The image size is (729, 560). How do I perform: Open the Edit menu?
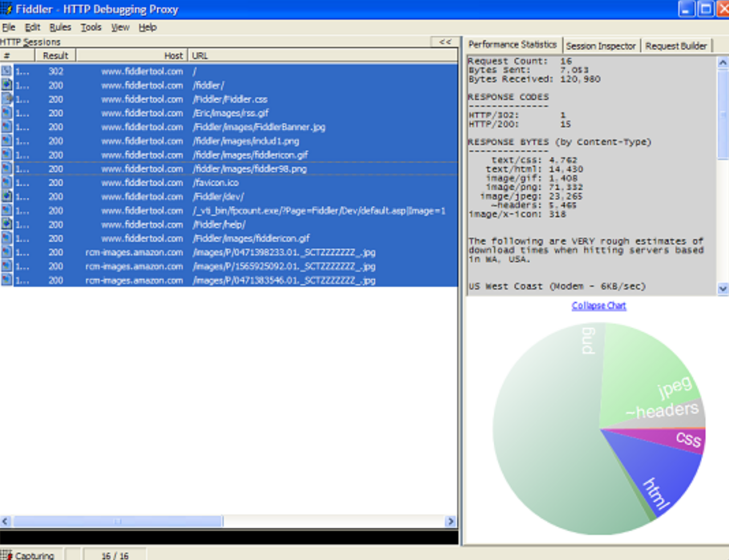(32, 27)
